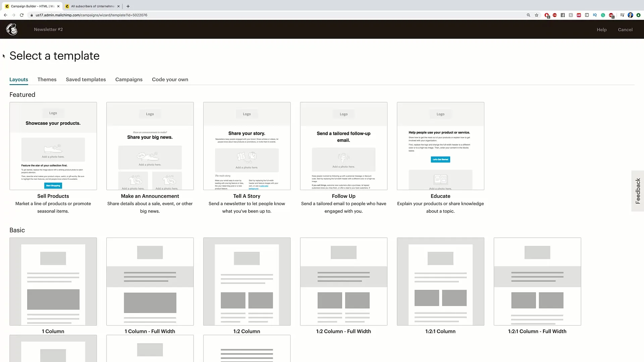Viewport: 644px width, 362px height.
Task: Open the red 'ae' extension
Action: (579, 15)
